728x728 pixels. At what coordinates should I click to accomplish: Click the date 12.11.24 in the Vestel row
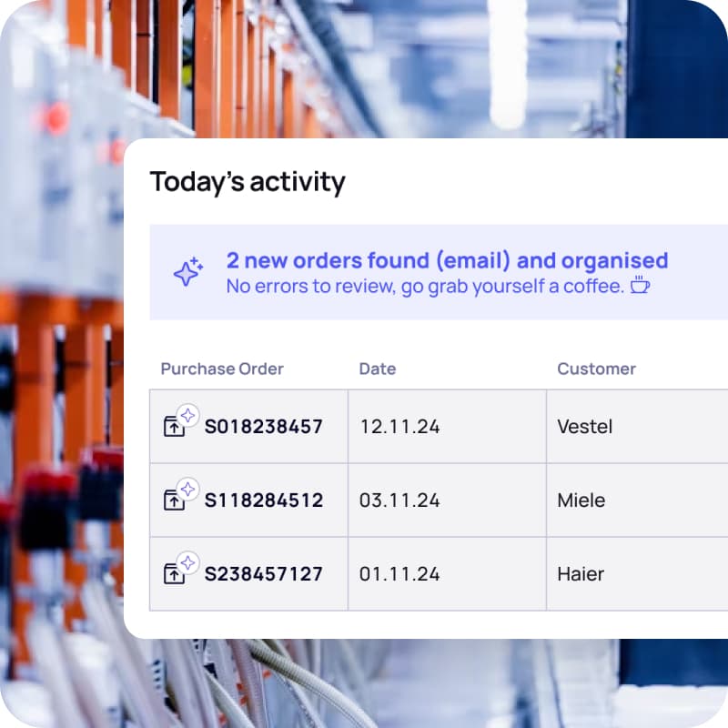pyautogui.click(x=399, y=426)
